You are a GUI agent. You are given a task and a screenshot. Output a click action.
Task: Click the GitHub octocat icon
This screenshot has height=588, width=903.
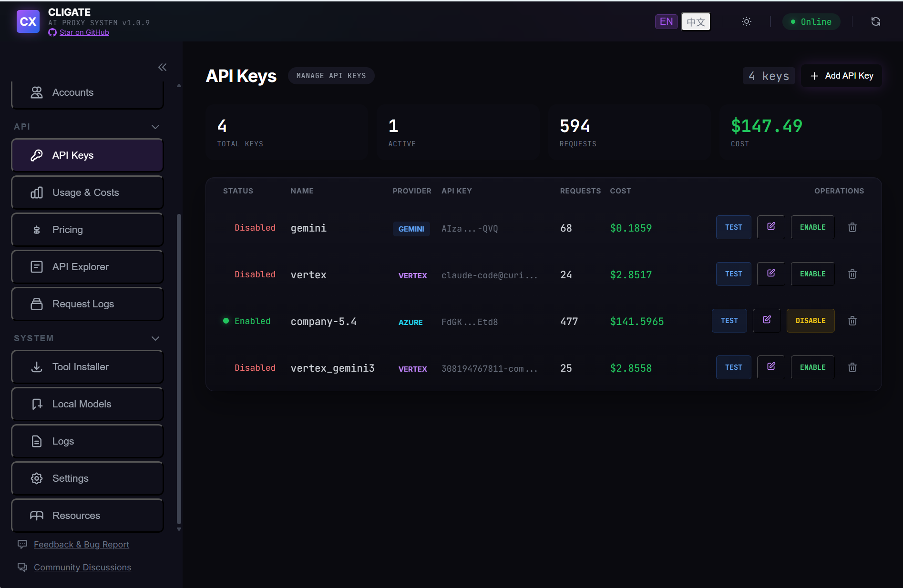[x=52, y=32]
